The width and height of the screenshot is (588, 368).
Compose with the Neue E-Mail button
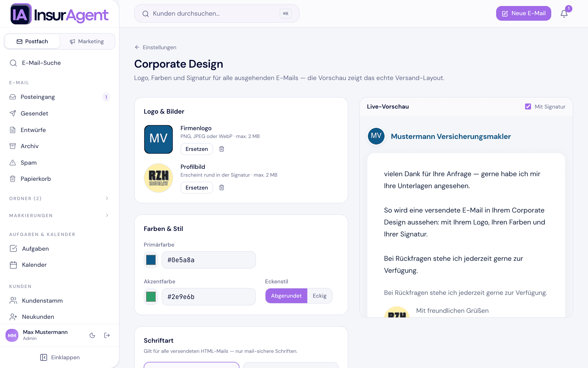click(523, 13)
